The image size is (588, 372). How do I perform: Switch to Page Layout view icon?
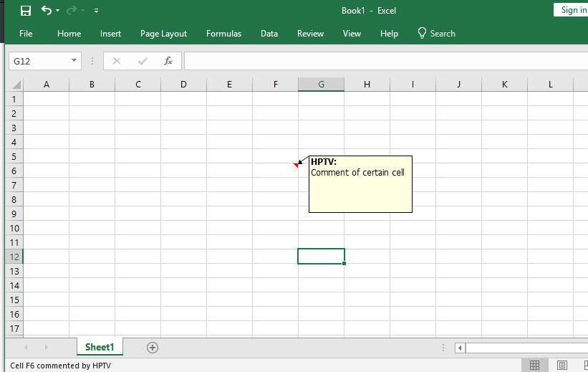(562, 366)
